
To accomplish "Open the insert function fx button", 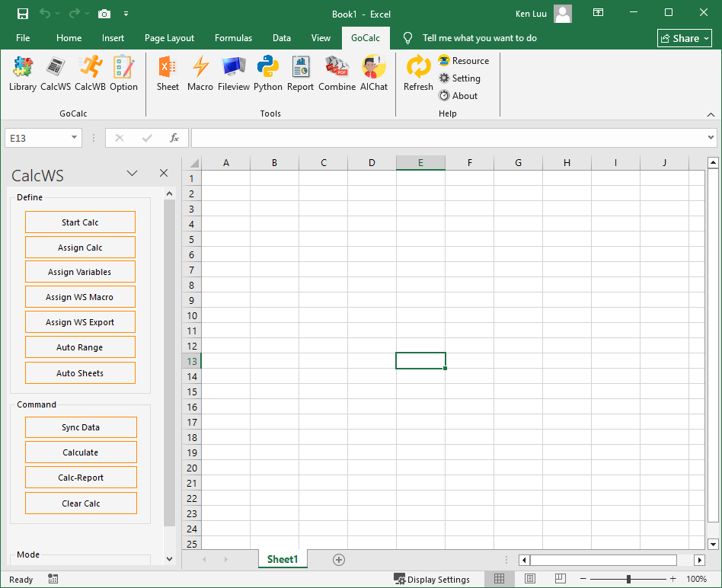I will click(174, 138).
